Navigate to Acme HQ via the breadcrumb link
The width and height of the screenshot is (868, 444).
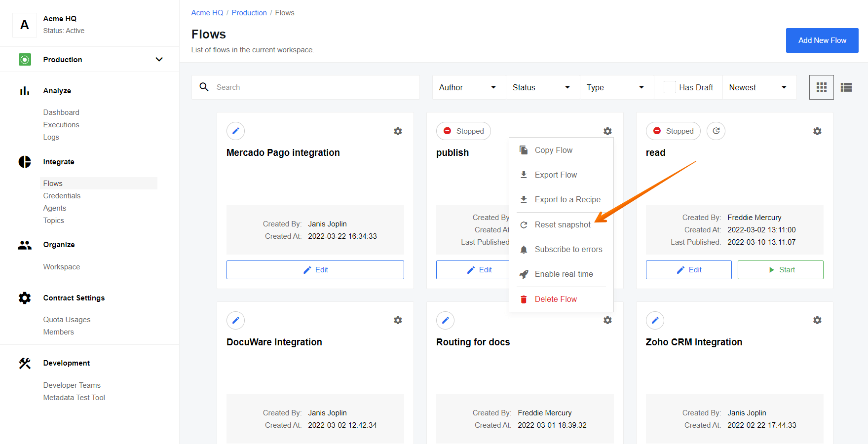click(x=207, y=12)
